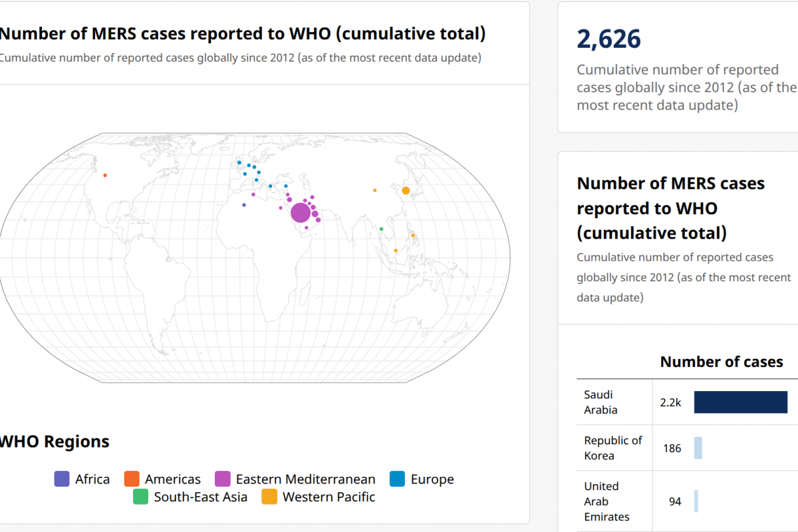Click the Eastern Mediterranean legend label text
The image size is (798, 532).
click(305, 479)
